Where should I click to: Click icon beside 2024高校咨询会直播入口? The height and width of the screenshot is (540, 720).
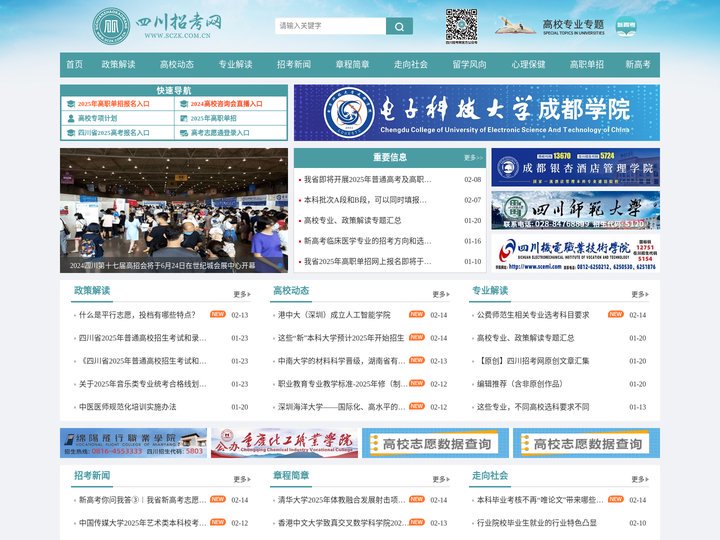pyautogui.click(x=184, y=104)
